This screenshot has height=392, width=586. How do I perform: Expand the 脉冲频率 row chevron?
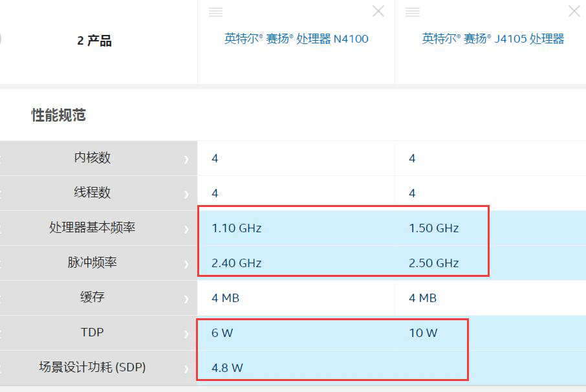tap(186, 264)
